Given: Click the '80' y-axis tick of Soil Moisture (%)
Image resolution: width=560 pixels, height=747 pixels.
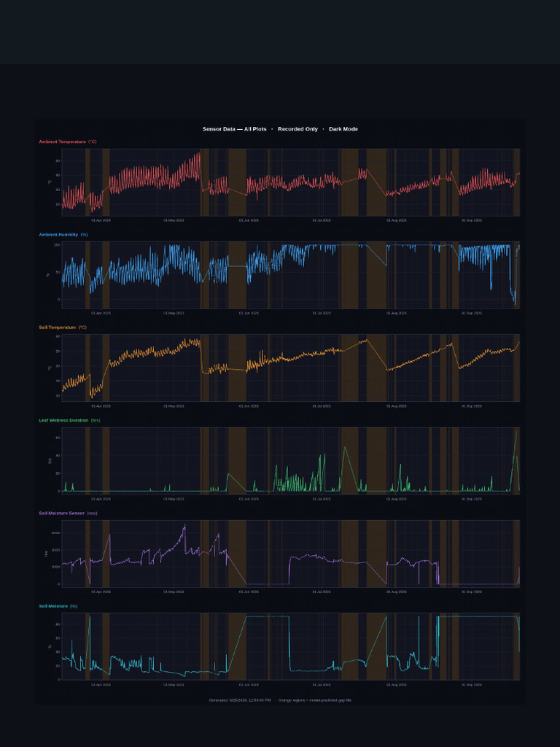Looking at the screenshot, I should [x=57, y=624].
